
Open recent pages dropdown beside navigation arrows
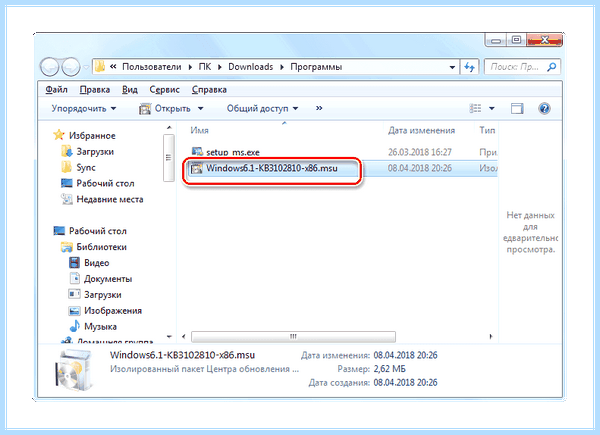pyautogui.click(x=86, y=67)
